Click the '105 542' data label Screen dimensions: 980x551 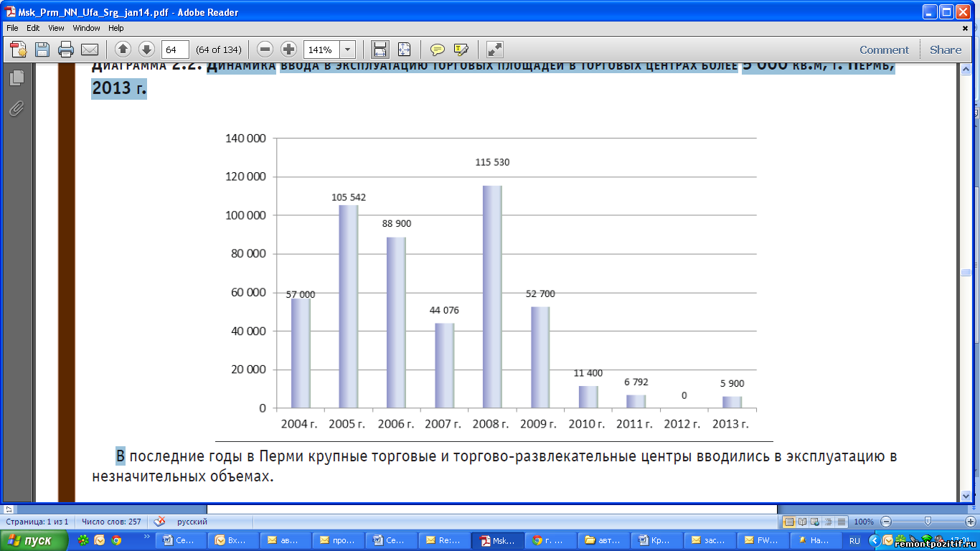[x=349, y=197]
